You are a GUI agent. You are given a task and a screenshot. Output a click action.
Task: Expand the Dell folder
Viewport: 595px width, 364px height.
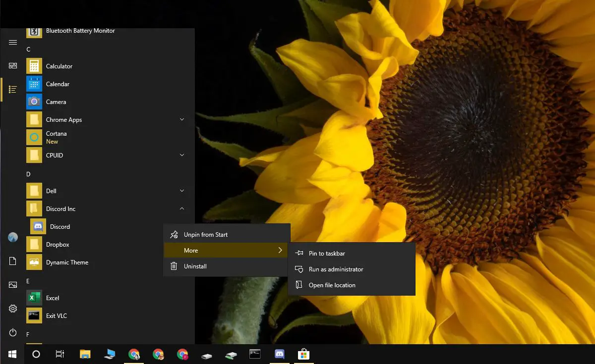click(x=181, y=191)
